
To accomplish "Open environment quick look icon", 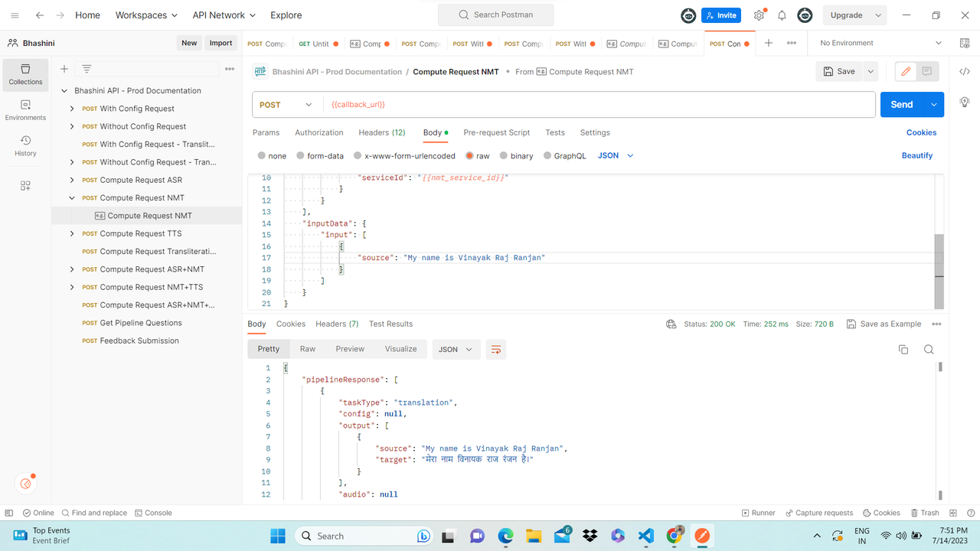I will (x=965, y=44).
